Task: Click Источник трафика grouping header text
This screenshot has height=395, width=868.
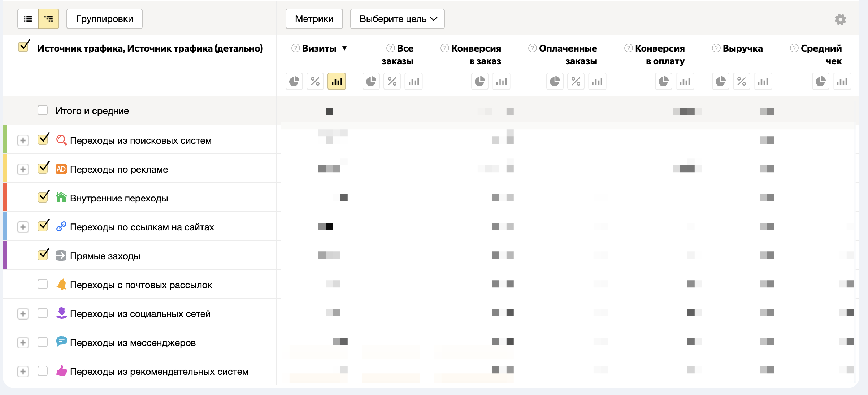Action: point(150,48)
